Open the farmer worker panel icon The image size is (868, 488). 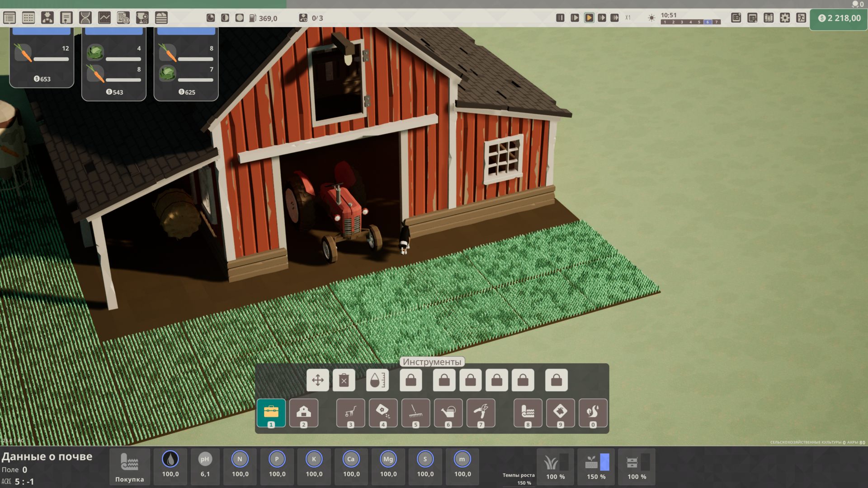(x=47, y=18)
